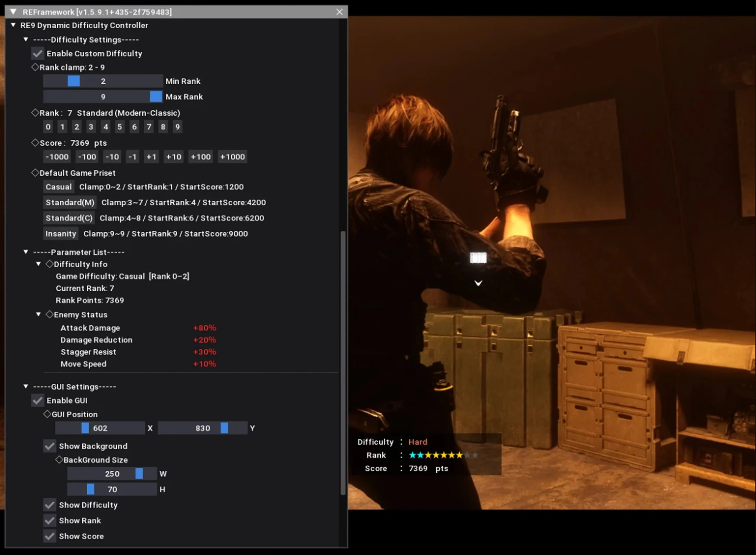
Task: Collapse RE9 Dynamic Difficulty Controller section
Action: tap(13, 25)
